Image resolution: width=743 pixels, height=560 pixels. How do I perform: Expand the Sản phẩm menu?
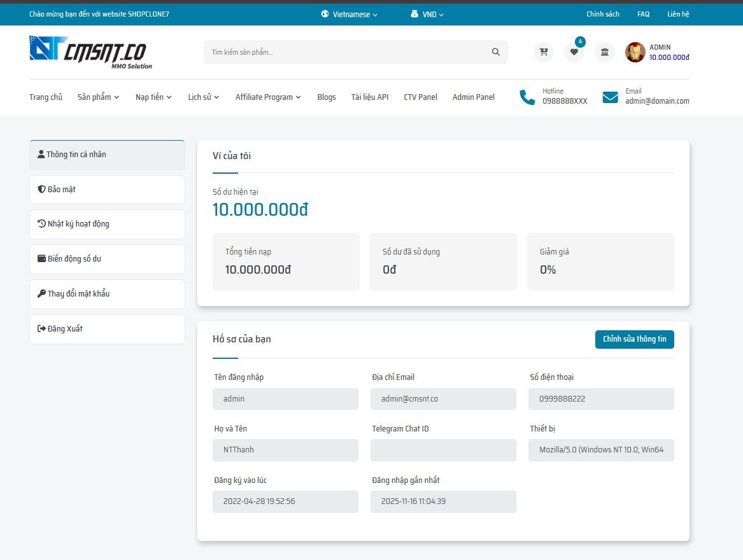[98, 97]
